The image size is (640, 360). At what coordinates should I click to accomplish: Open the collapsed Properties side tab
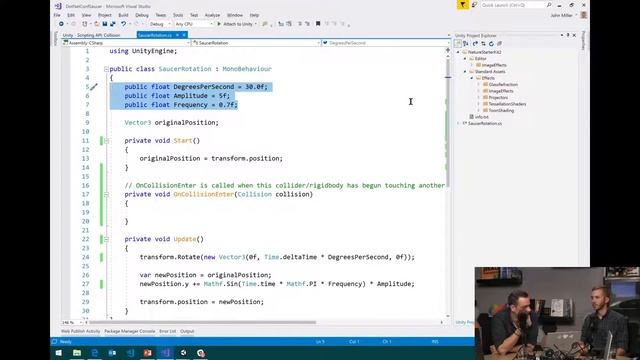(583, 40)
